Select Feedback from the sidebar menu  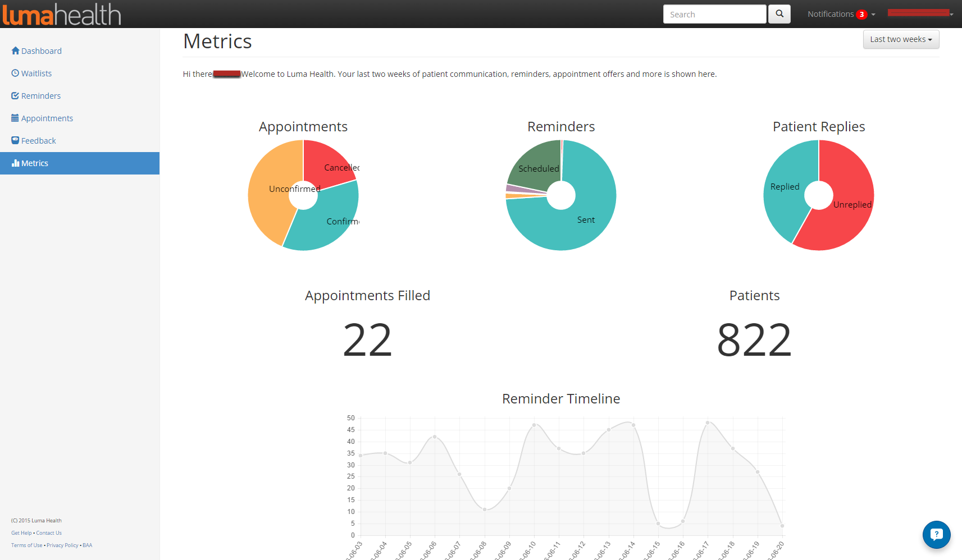click(39, 141)
